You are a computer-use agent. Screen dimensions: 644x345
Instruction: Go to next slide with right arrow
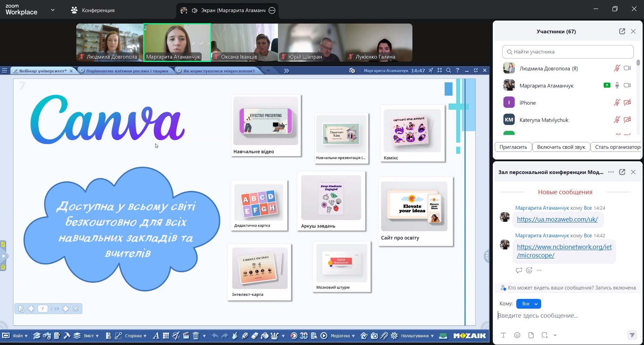pos(66,308)
